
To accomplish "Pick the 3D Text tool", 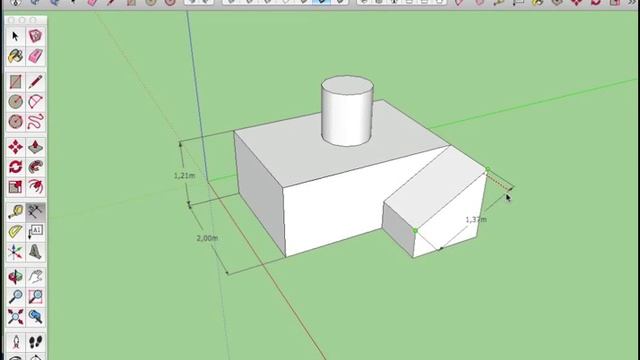I will pos(36,252).
